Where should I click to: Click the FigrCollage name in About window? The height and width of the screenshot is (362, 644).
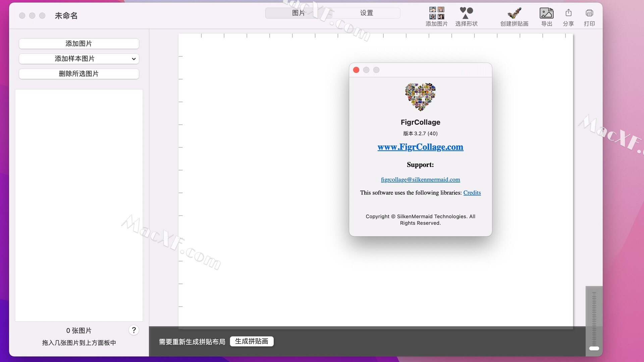[x=420, y=122]
